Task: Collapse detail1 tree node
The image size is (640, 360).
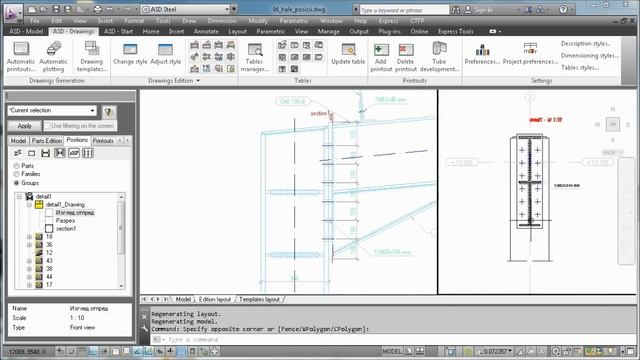Action: [19, 196]
